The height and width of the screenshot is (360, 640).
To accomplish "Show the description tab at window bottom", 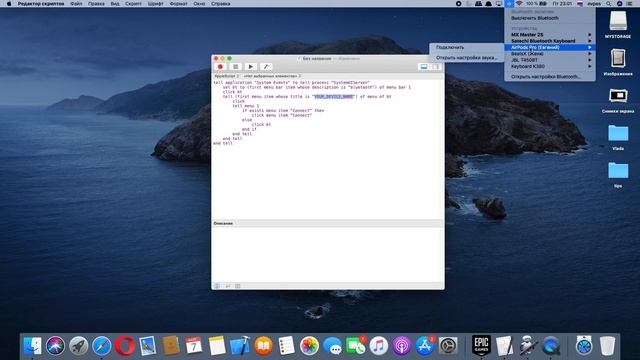I will coord(217,286).
